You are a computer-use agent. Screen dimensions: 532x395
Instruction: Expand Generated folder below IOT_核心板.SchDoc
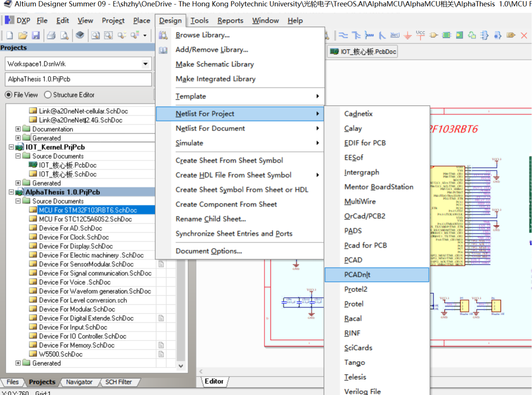(x=18, y=183)
